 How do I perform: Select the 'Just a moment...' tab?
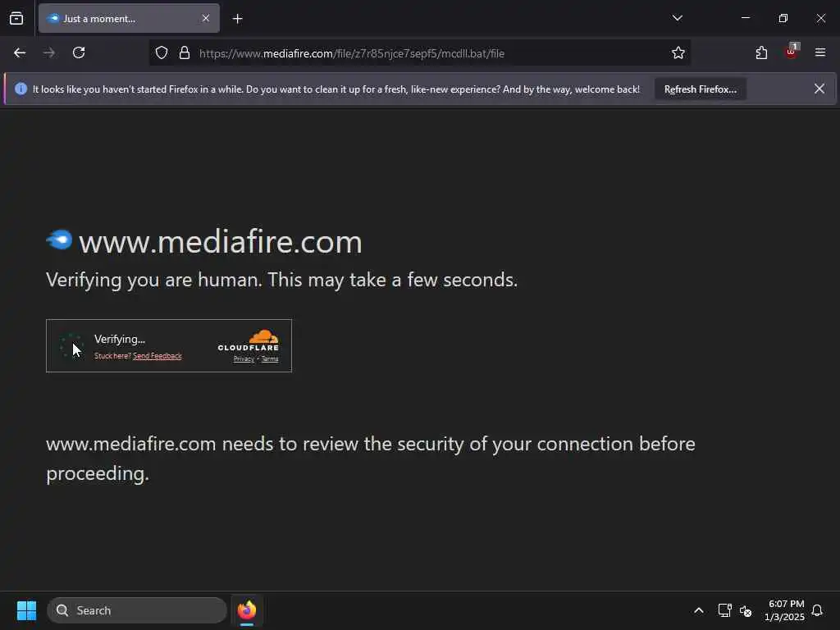(x=129, y=18)
